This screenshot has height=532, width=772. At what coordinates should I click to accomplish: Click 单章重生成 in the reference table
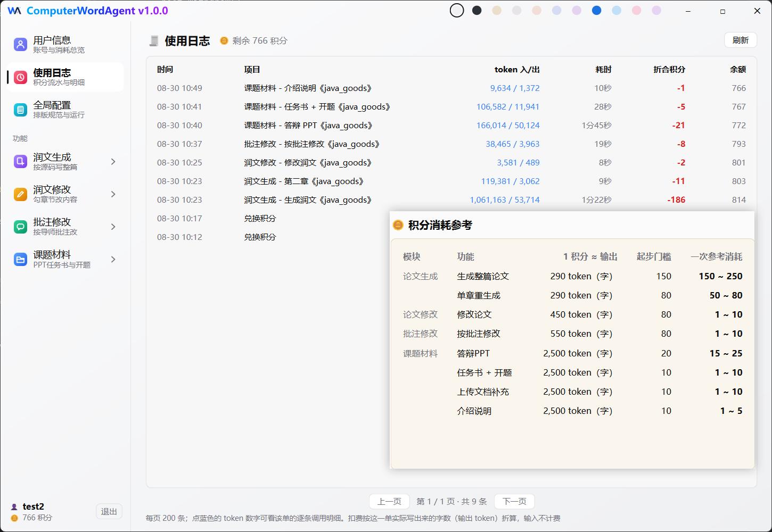[x=479, y=296]
